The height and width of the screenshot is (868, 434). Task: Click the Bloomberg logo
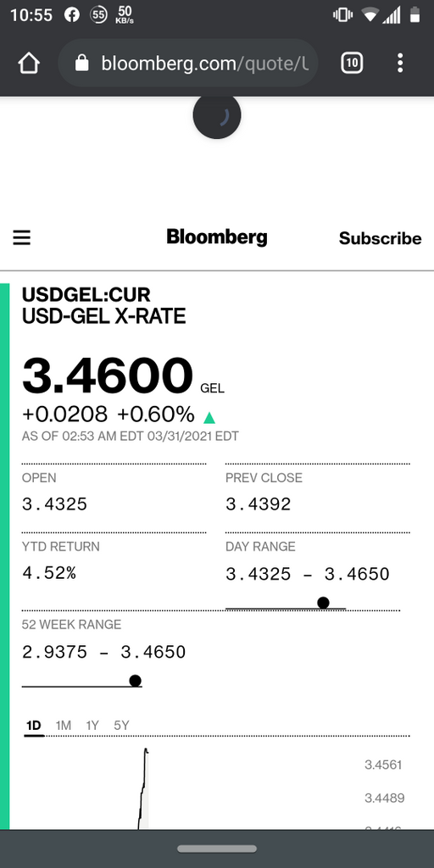pyautogui.click(x=217, y=237)
